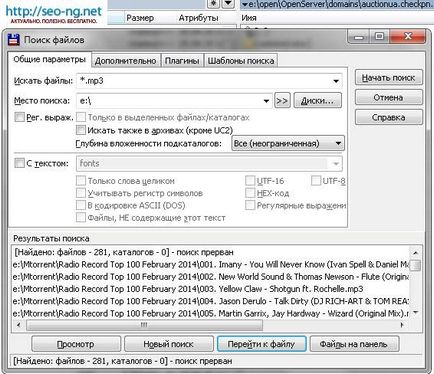Screen dimensions: 434x374
Task: Click Перейти к файлу button
Action: (261, 344)
